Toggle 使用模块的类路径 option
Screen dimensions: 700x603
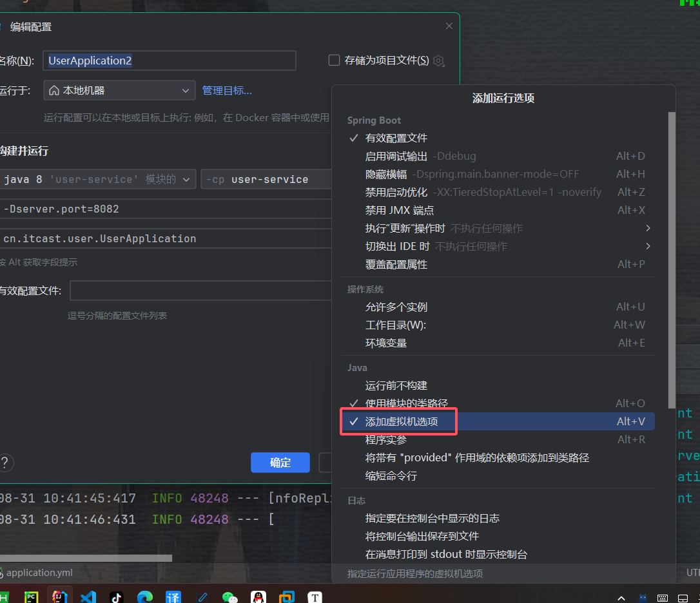coord(406,403)
